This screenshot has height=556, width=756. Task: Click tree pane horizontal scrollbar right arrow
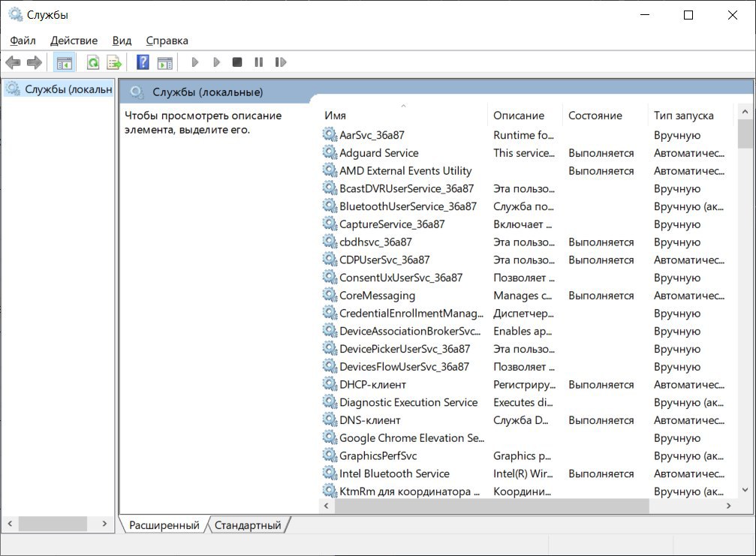coord(104,523)
